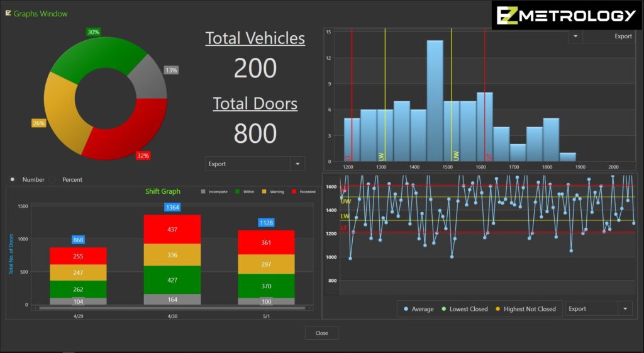The width and height of the screenshot is (644, 353).
Task: Click the Close button
Action: [321, 333]
